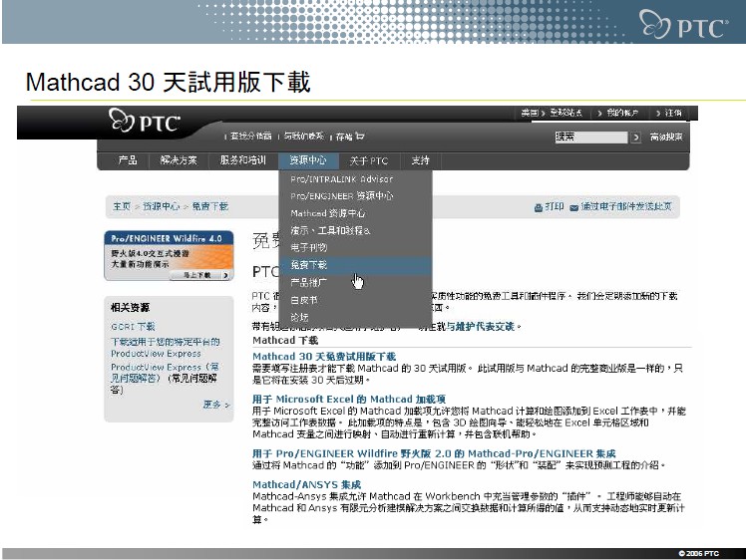Click 注销 to log out
The width and height of the screenshot is (746, 560).
[673, 113]
